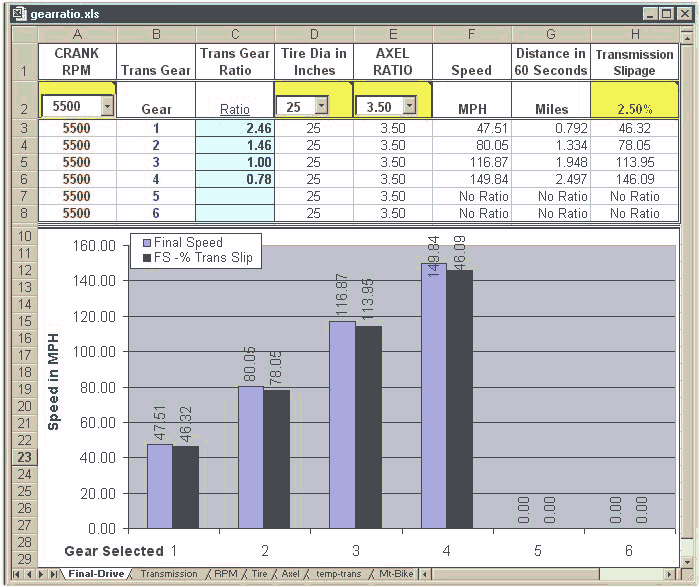The width and height of the screenshot is (700, 587).
Task: Click the Final Speed legend color swatch
Action: pos(147,243)
